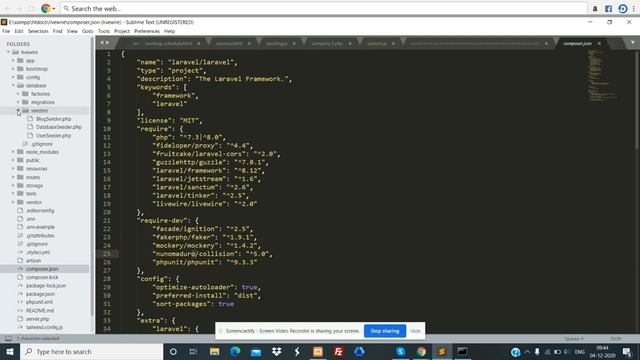Click the seeders folder icon
Image resolution: width=640 pixels, height=360 pixels.
tap(25, 111)
